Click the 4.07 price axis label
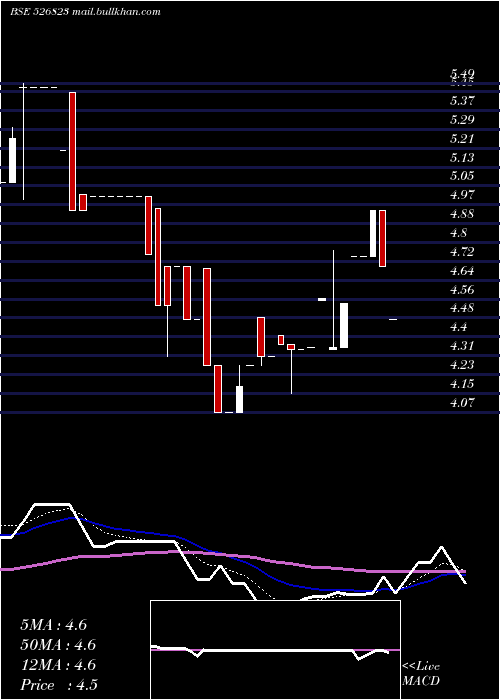The height and width of the screenshot is (700, 500). click(x=462, y=403)
